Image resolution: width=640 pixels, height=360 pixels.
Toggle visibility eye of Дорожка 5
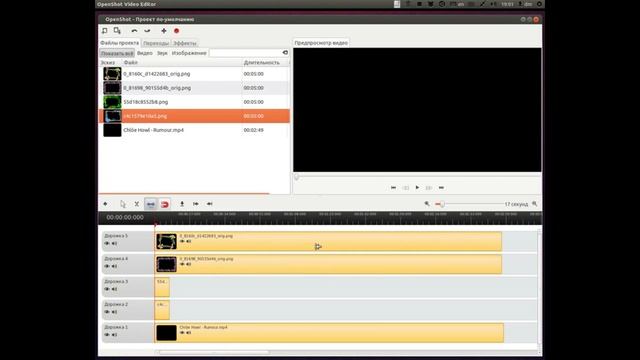(x=107, y=243)
